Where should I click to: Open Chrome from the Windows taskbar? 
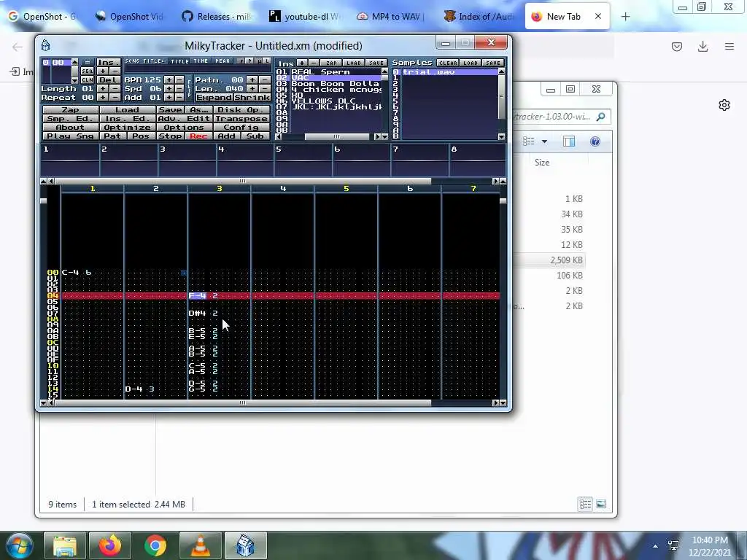coord(155,545)
